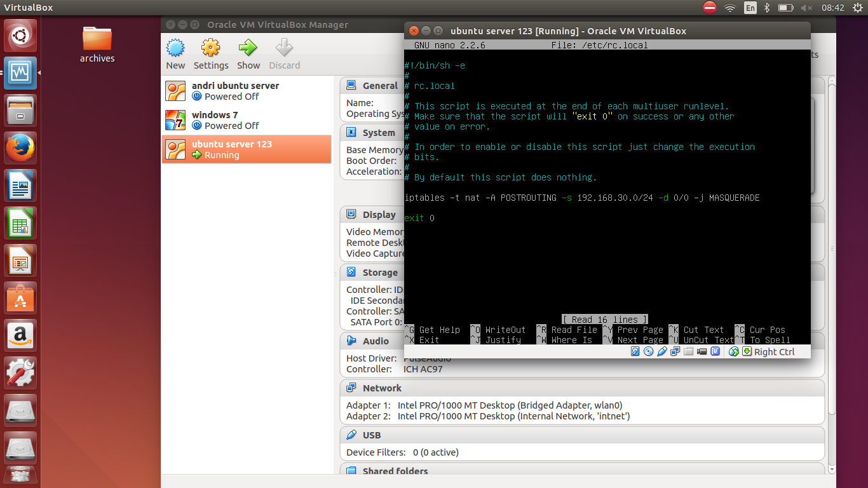868x488 pixels.
Task: Click the New VM toolbar icon
Action: [x=175, y=48]
